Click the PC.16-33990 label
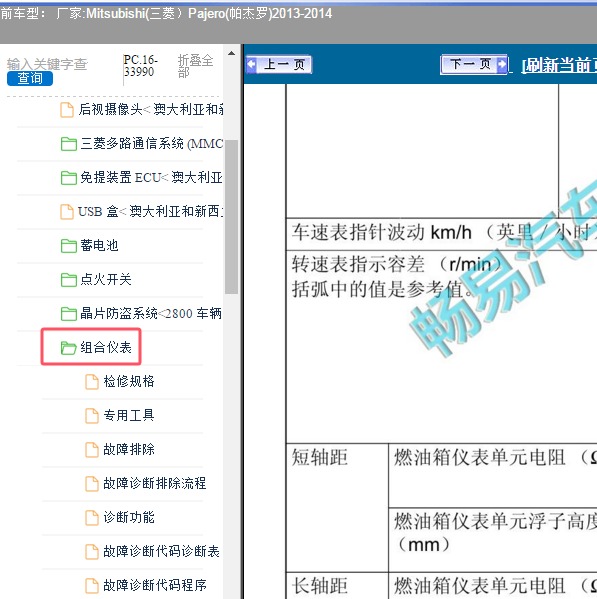The width and height of the screenshot is (597, 599). click(140, 66)
